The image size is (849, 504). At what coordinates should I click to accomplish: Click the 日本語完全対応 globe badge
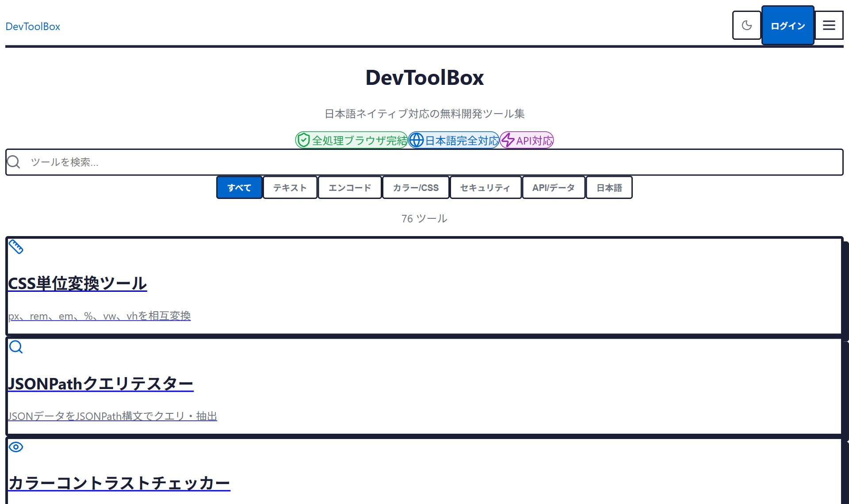454,140
